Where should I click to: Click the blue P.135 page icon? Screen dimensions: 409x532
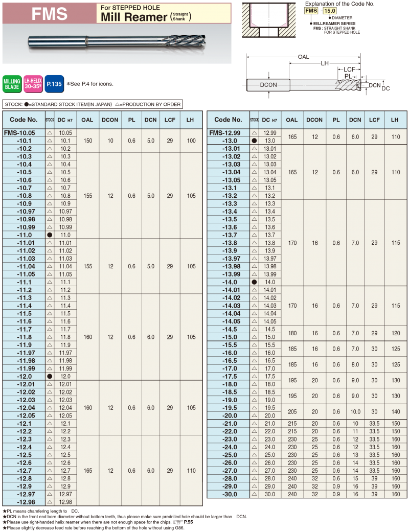54,83
